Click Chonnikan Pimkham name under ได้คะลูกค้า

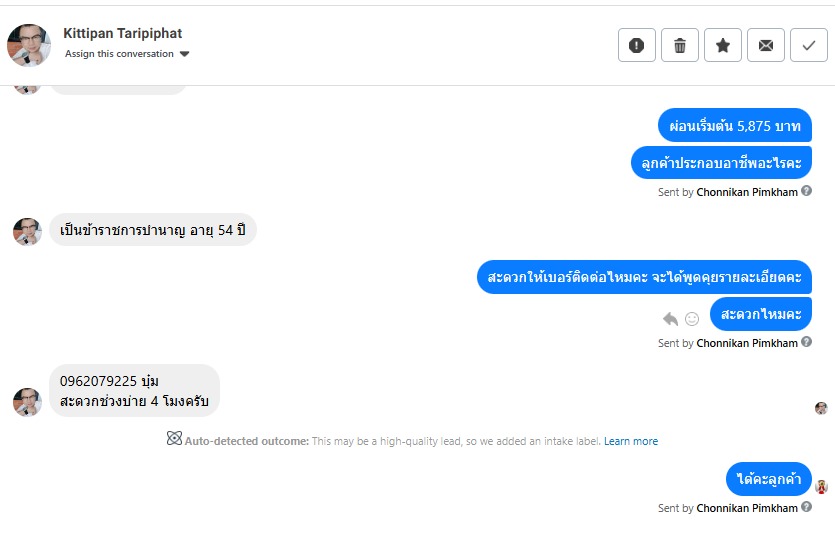click(x=747, y=508)
